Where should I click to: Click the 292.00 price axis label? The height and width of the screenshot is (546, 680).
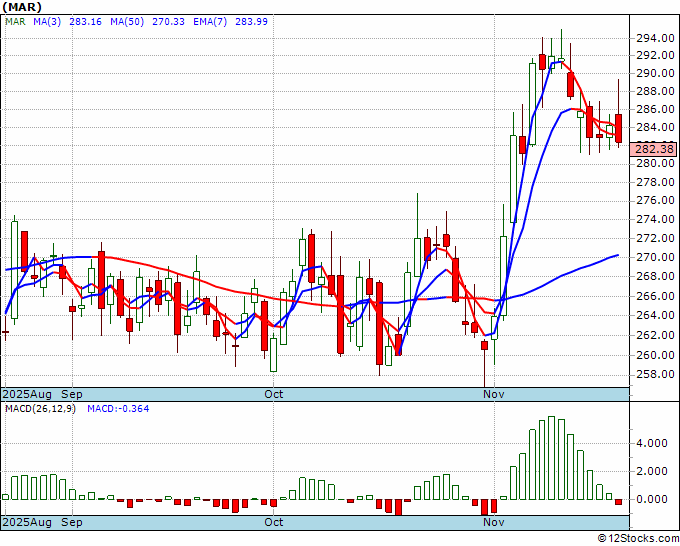[x=655, y=56]
